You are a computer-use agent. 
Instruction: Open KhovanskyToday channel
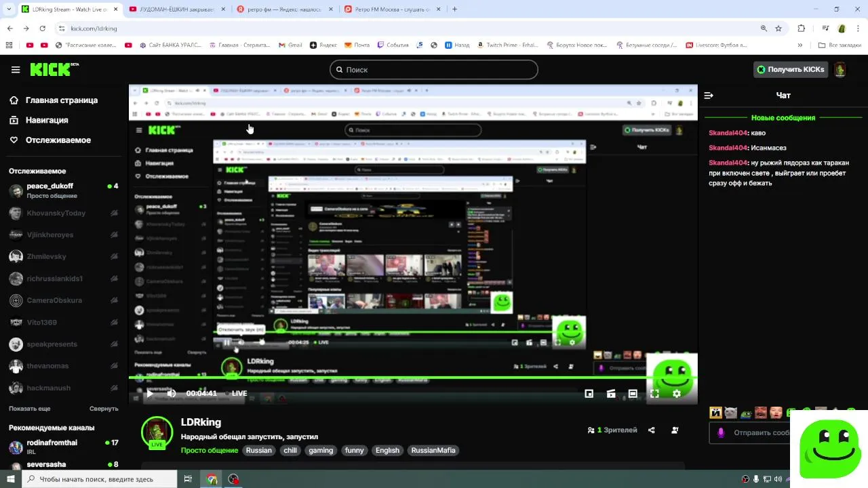click(64, 213)
